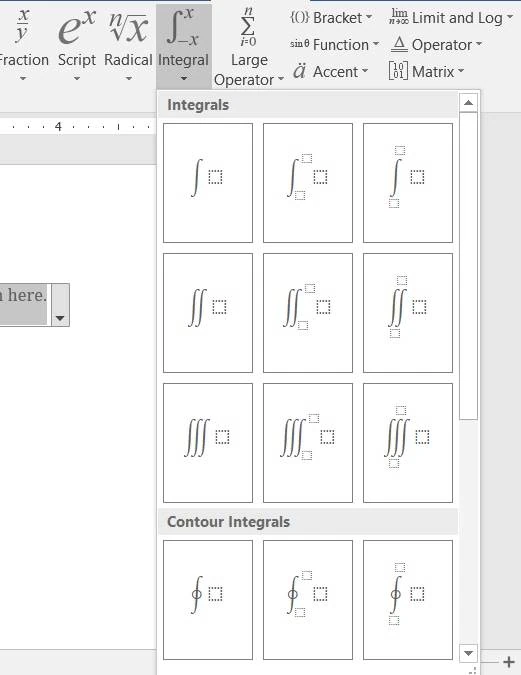Expand the Script structures gallery
The image size is (521, 675).
click(x=77, y=45)
